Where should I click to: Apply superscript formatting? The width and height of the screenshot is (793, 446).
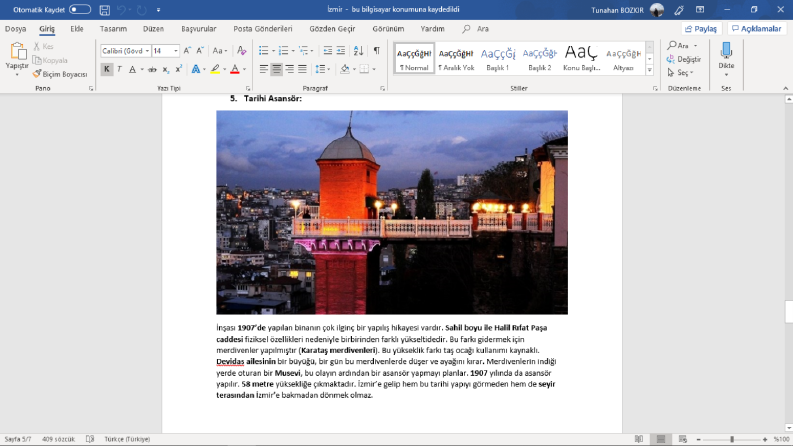(179, 69)
